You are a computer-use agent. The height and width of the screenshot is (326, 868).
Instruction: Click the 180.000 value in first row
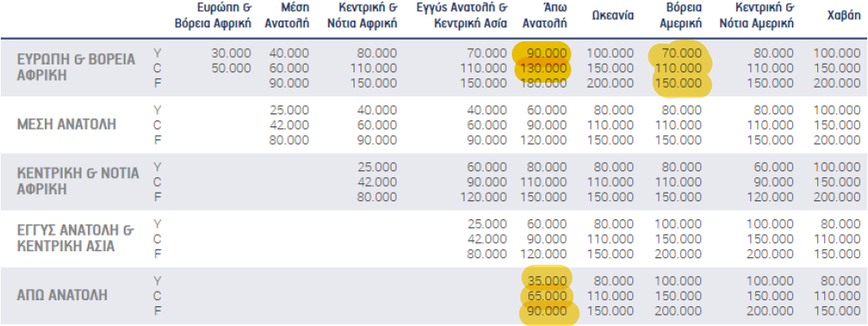pyautogui.click(x=543, y=83)
